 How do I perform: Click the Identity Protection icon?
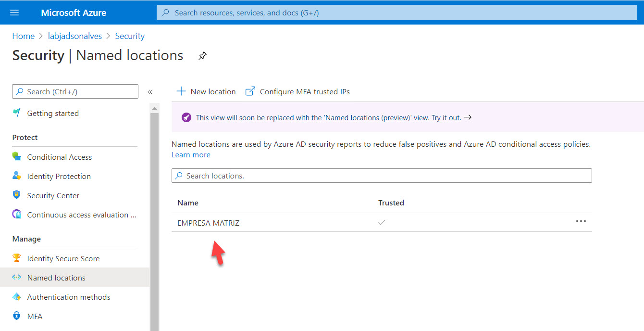17,176
